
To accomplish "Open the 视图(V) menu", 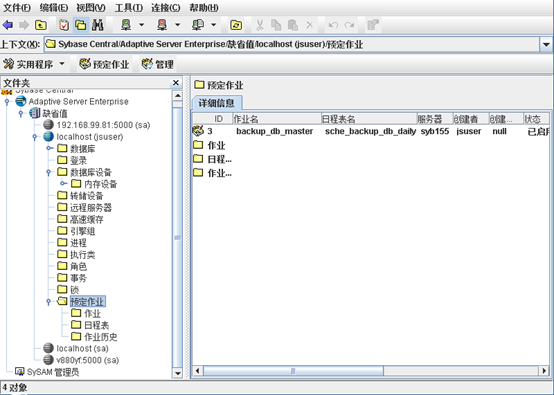I will (x=91, y=7).
